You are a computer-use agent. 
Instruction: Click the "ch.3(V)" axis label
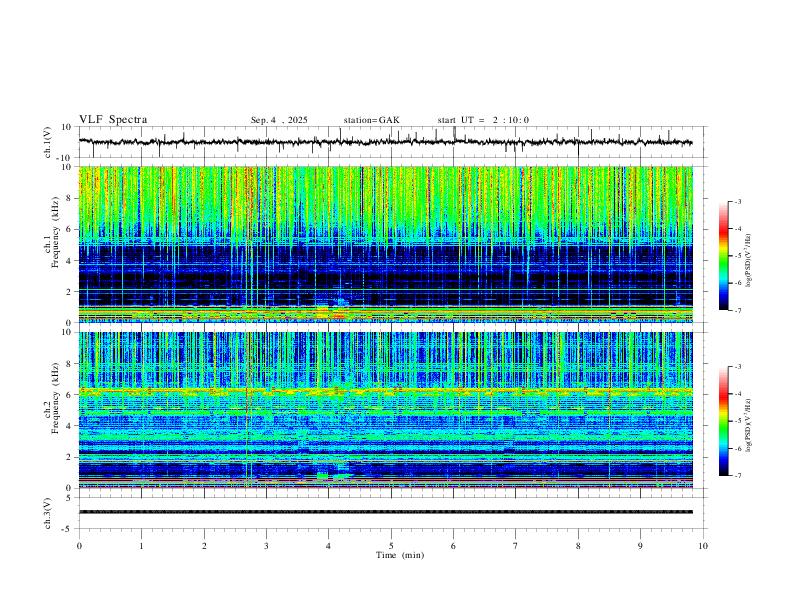tap(48, 513)
